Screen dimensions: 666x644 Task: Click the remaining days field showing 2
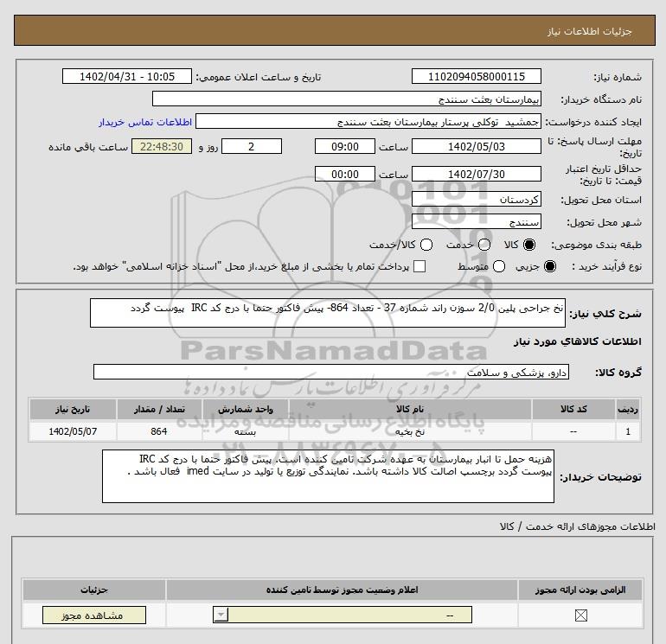click(252, 146)
